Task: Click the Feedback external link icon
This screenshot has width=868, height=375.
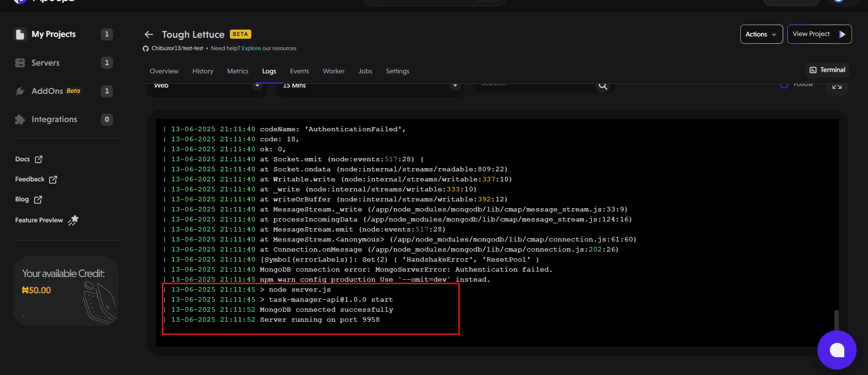Action: click(x=53, y=180)
